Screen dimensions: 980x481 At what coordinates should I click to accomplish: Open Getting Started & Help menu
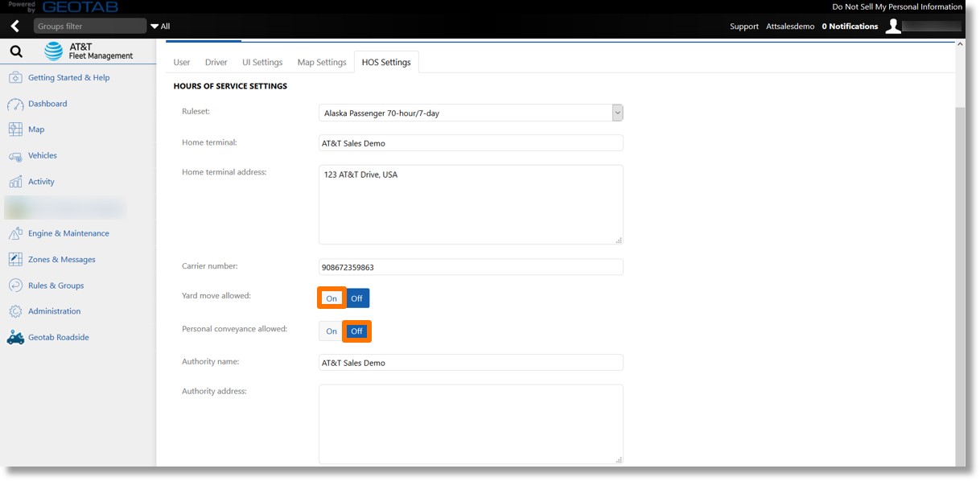69,78
